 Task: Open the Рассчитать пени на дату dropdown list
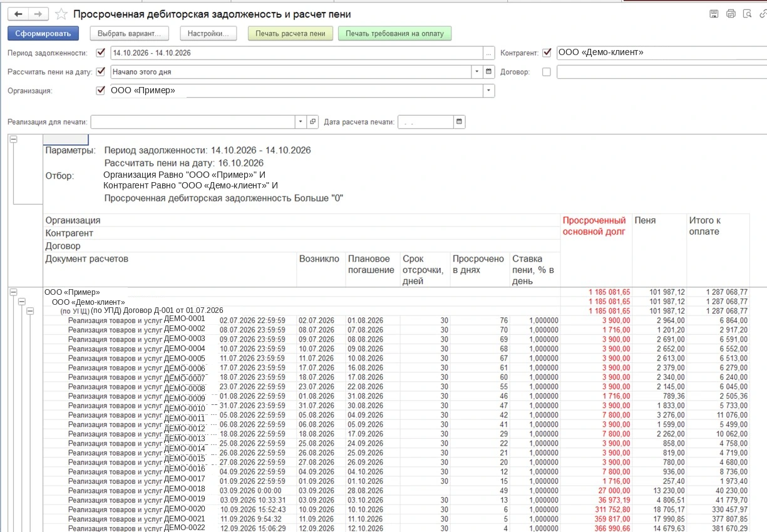coord(478,71)
